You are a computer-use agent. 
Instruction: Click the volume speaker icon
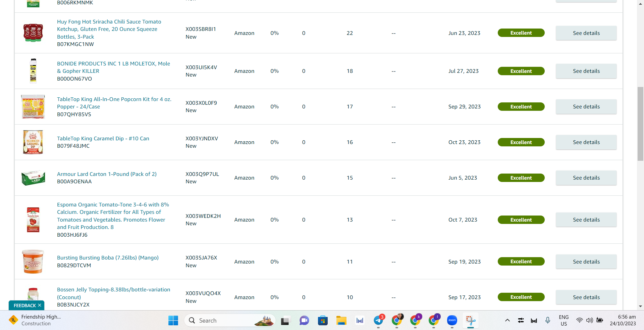point(589,320)
